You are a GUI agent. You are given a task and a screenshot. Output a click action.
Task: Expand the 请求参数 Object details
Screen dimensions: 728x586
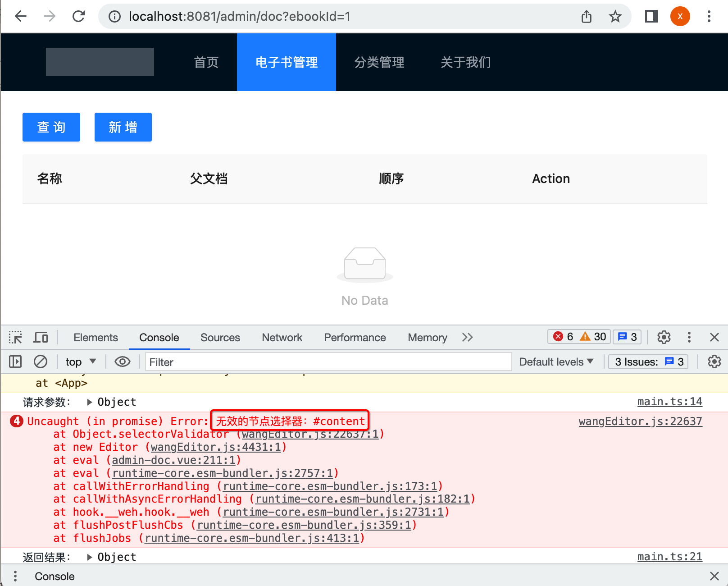[88, 402]
